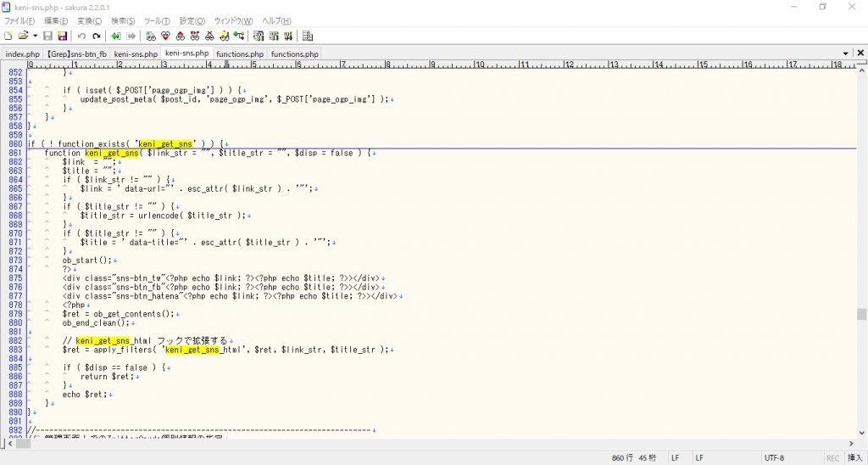Click line number 875 in the gutter
This screenshot has height=465, width=868.
[15, 278]
